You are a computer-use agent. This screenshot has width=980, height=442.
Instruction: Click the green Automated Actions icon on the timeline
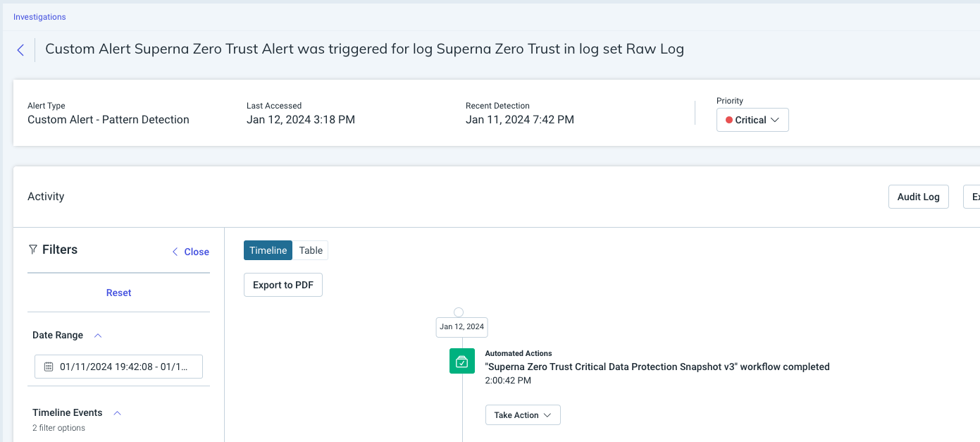[x=461, y=361]
